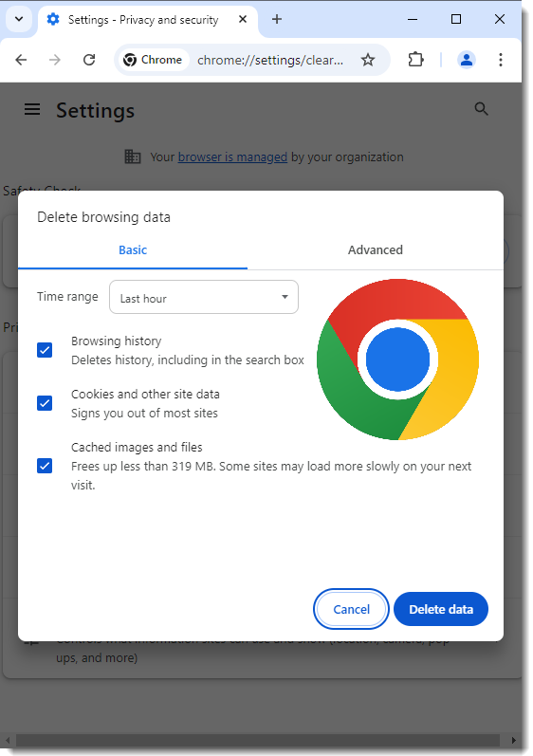Screen dimensions: 533x756
Task: Click the managed organization building icon
Action: pyautogui.click(x=133, y=157)
